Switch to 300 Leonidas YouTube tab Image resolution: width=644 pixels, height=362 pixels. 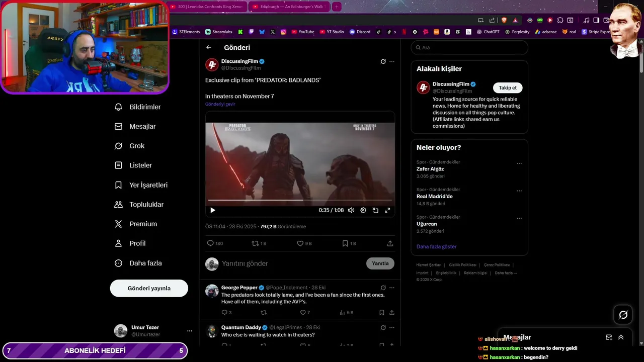pos(207,7)
